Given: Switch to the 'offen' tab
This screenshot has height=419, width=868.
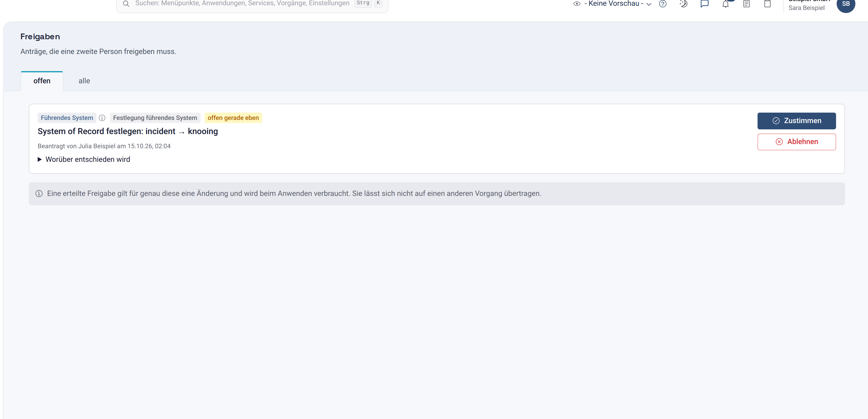Looking at the screenshot, I should tap(42, 81).
